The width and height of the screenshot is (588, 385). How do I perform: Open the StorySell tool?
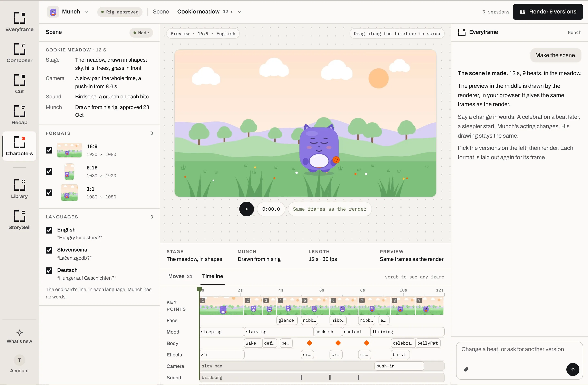coord(19,220)
